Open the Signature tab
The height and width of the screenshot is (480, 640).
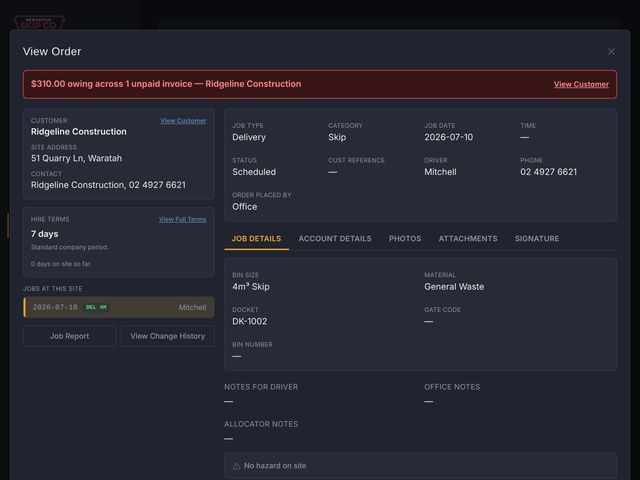pyautogui.click(x=537, y=239)
